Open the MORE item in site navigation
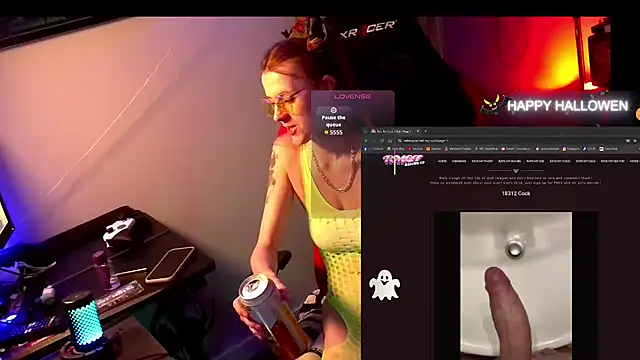This screenshot has width=640, height=360. pos(635,161)
